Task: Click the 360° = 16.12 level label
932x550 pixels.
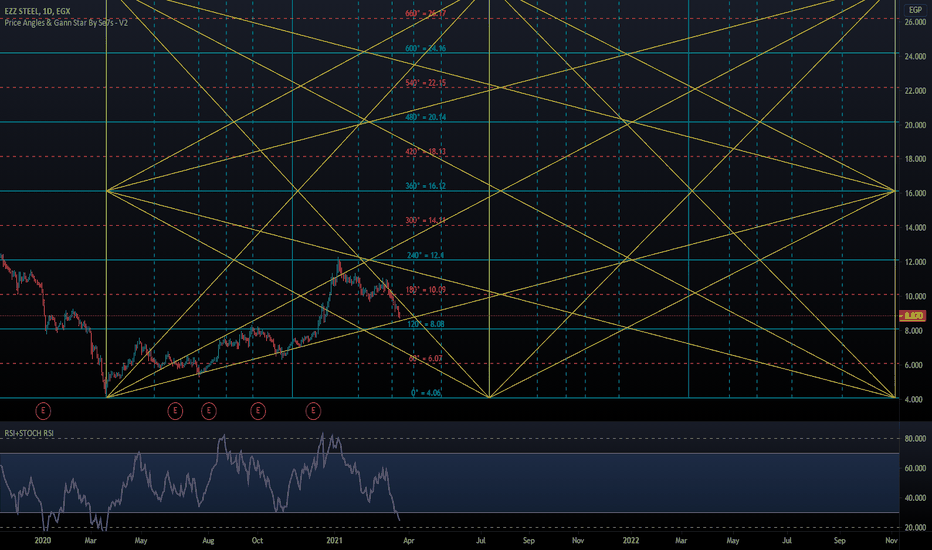Action: click(x=426, y=186)
